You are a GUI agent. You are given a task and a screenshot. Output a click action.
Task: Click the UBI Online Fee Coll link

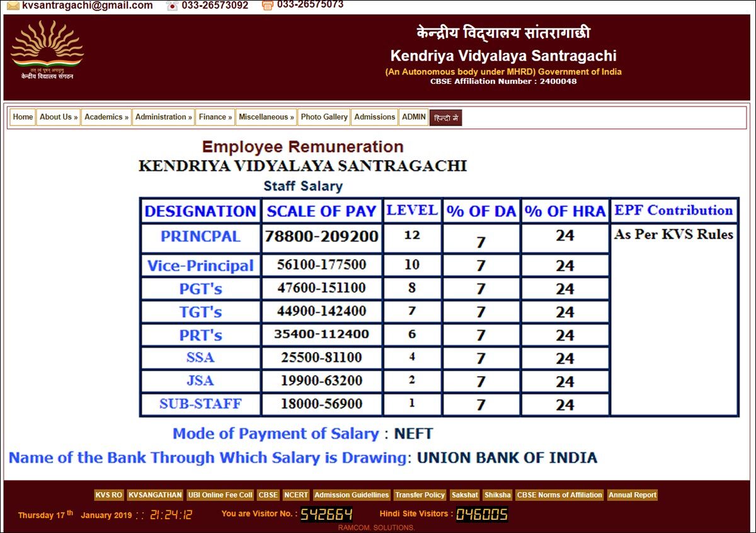[220, 495]
